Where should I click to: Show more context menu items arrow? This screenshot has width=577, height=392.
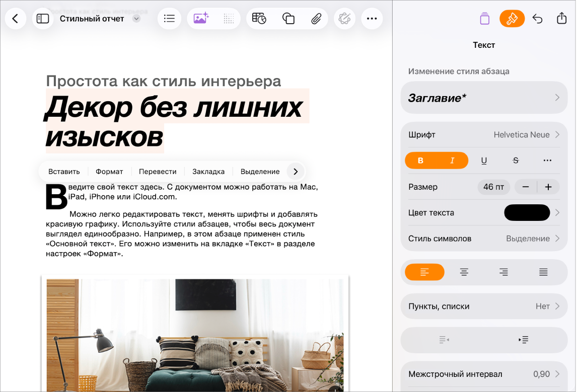(296, 172)
